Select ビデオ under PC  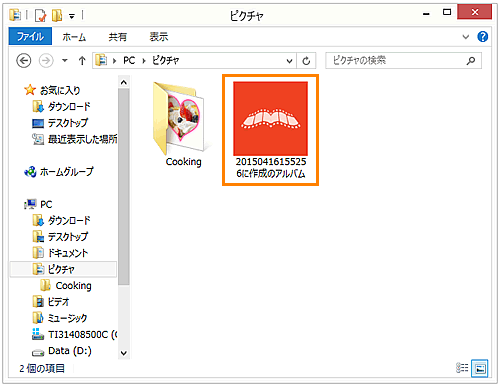pos(58,302)
